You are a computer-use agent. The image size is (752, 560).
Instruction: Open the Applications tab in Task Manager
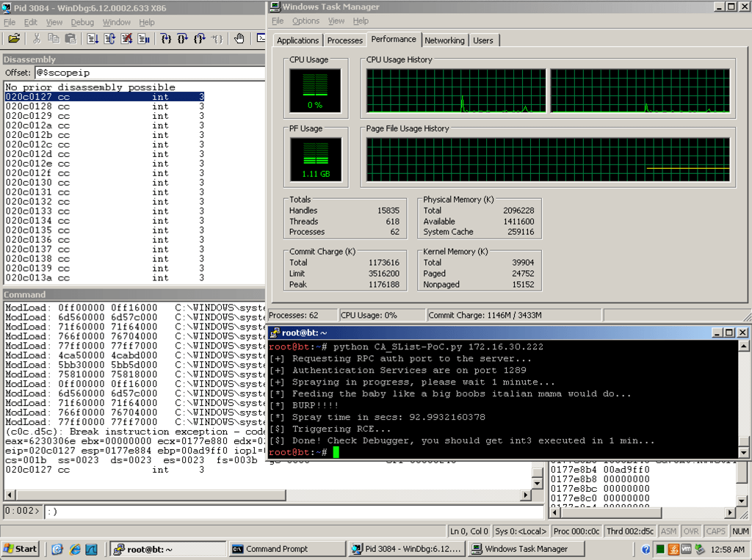coord(297,40)
